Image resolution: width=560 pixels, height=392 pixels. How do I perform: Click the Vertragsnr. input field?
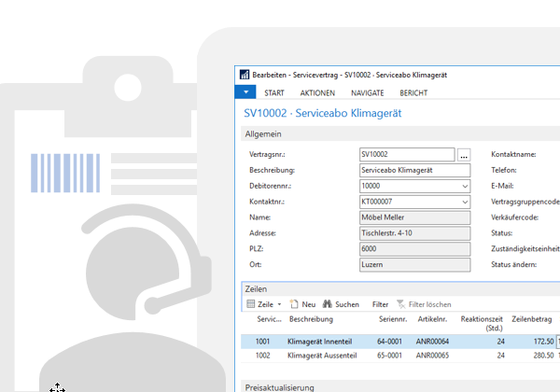click(x=407, y=155)
